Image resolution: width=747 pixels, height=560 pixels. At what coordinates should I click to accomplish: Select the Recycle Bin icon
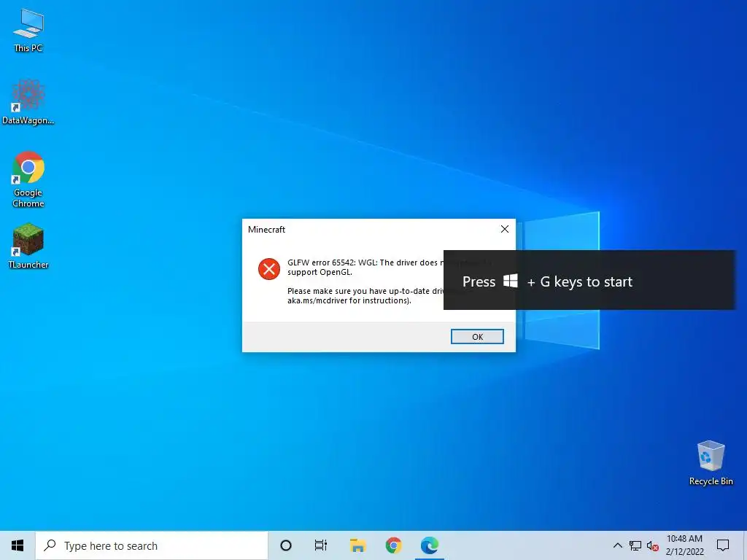[711, 462]
